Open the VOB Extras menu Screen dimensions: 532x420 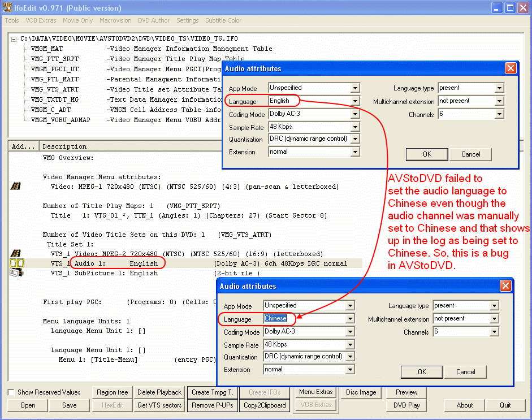point(41,20)
